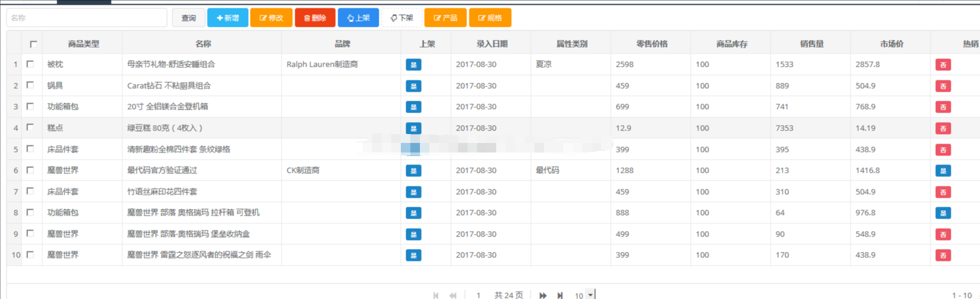Check the box for 竹语丝麻印花四件套 row
Image resolution: width=980 pixels, height=299 pixels.
tap(30, 191)
